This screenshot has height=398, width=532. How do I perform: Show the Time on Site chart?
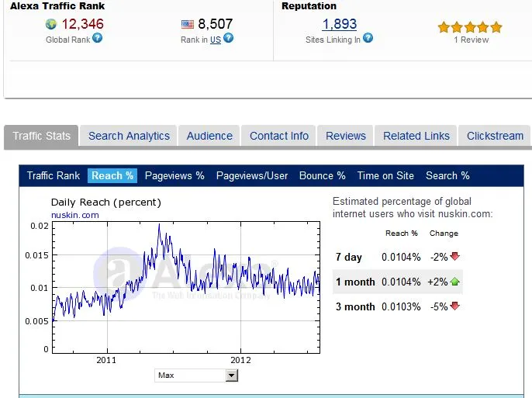click(385, 176)
